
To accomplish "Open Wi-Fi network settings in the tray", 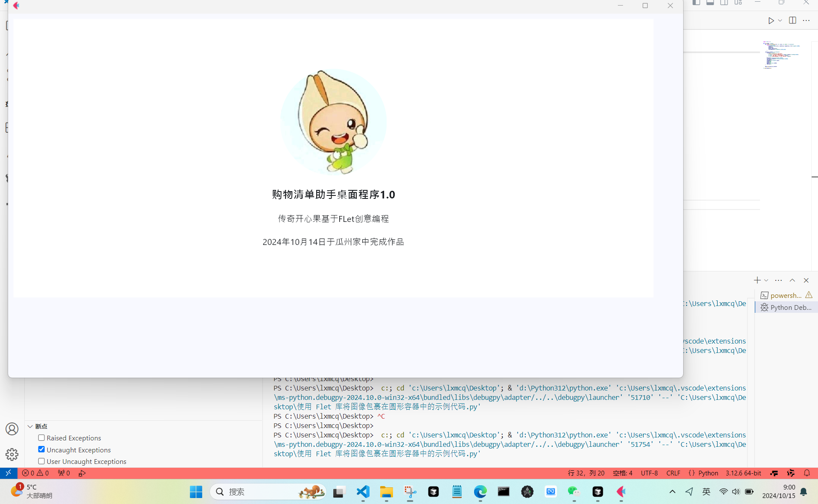I will 723,492.
